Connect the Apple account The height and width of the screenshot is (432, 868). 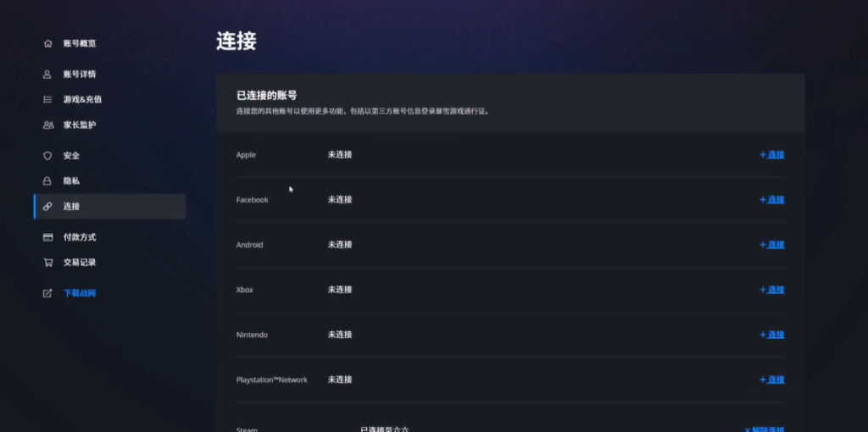click(x=772, y=155)
